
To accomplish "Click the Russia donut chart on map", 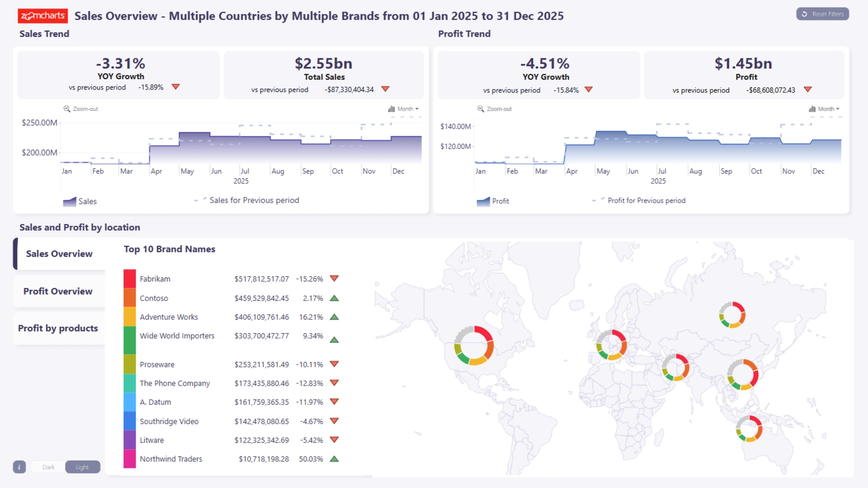I will 732,315.
